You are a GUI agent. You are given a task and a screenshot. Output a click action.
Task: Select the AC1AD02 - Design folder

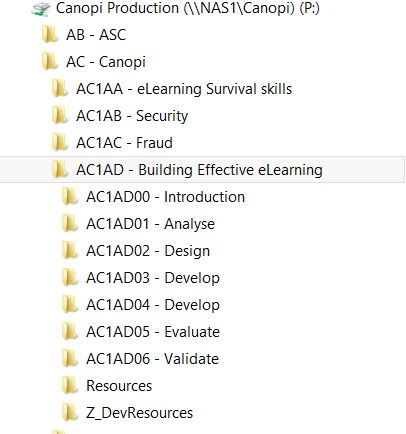coord(148,251)
